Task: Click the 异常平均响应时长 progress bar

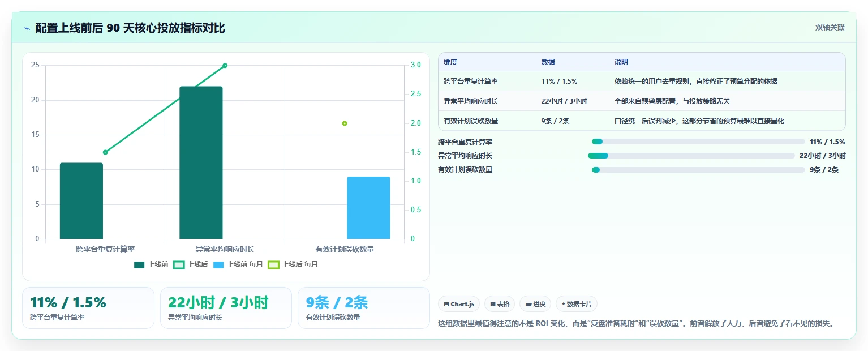Action: pos(691,156)
